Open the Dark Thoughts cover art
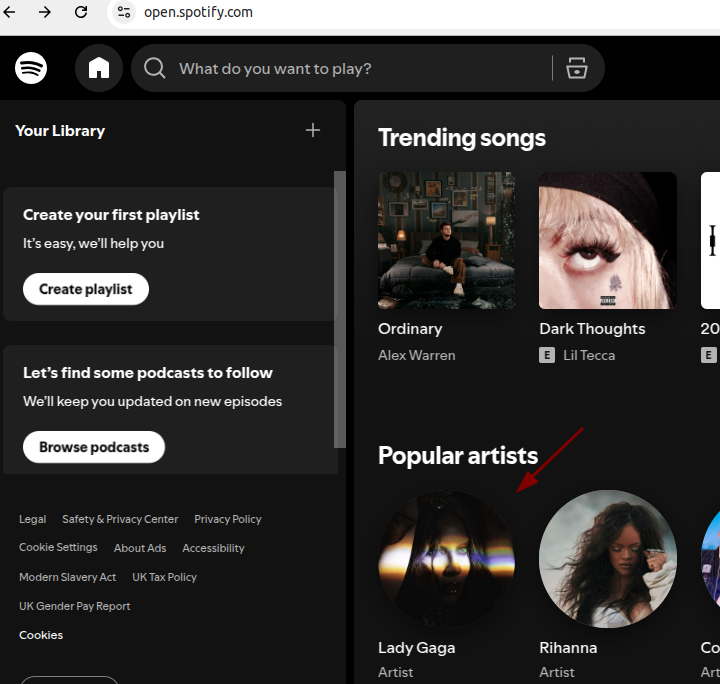 608,241
